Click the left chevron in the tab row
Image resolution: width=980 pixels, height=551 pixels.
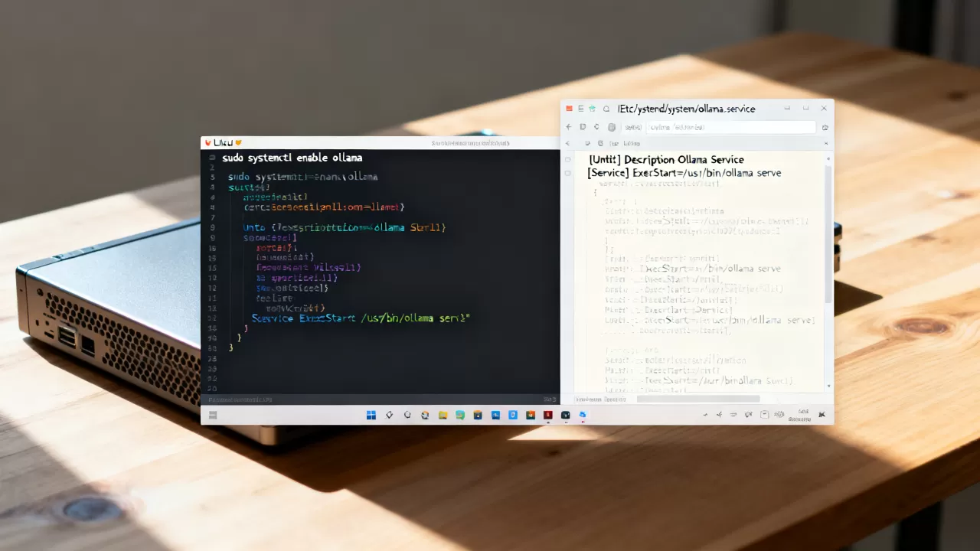click(567, 143)
